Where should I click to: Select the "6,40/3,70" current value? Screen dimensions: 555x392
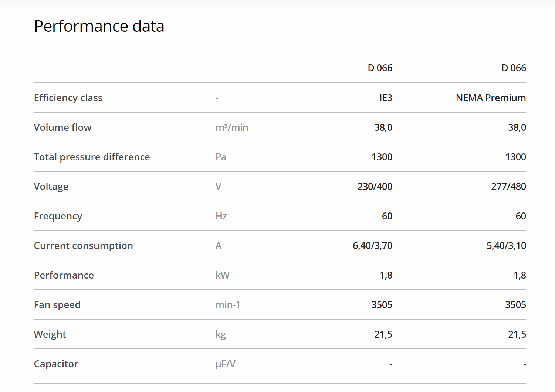pos(372,246)
